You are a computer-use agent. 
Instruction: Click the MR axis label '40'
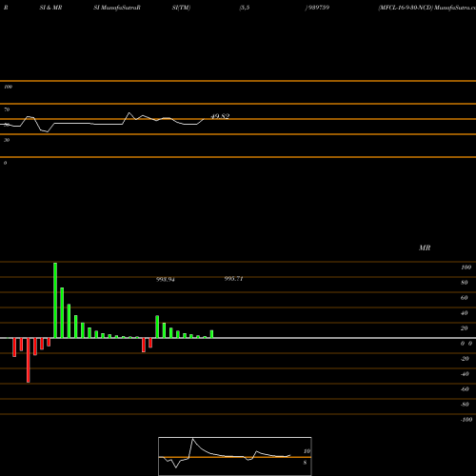click(x=465, y=313)
